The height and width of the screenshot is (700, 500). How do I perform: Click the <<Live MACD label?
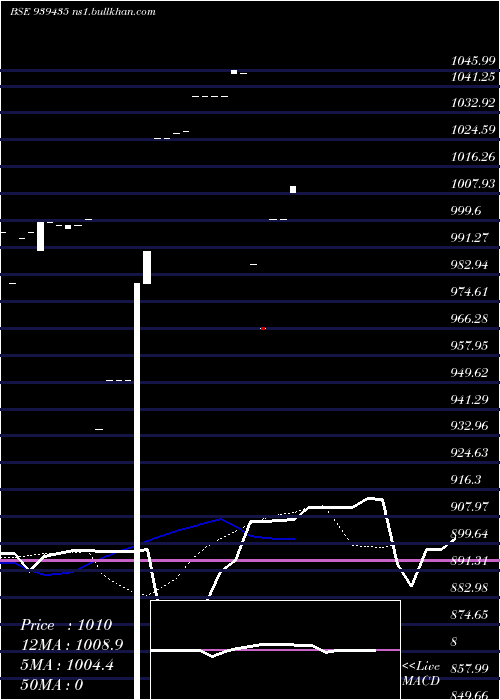tap(421, 673)
